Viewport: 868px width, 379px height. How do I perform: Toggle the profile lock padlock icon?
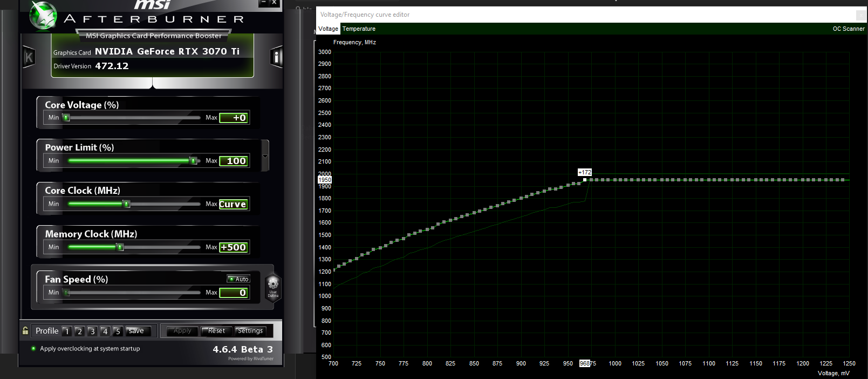click(x=25, y=330)
